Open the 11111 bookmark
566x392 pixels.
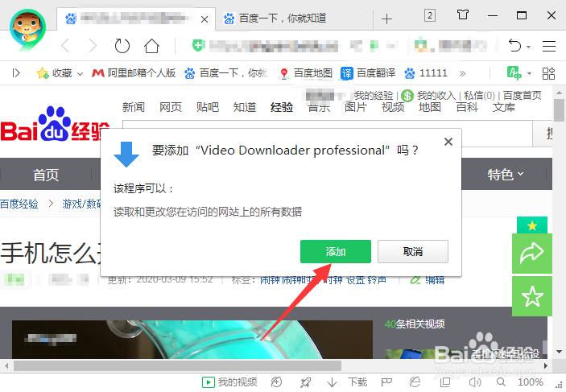coord(426,73)
